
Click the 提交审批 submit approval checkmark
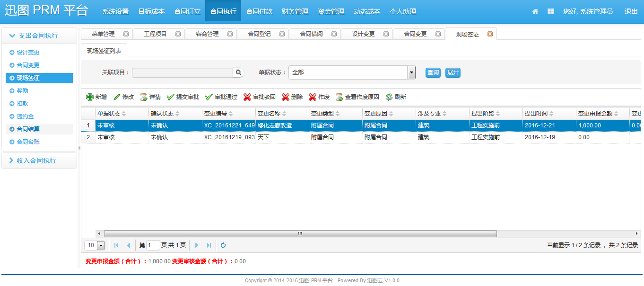(171, 97)
